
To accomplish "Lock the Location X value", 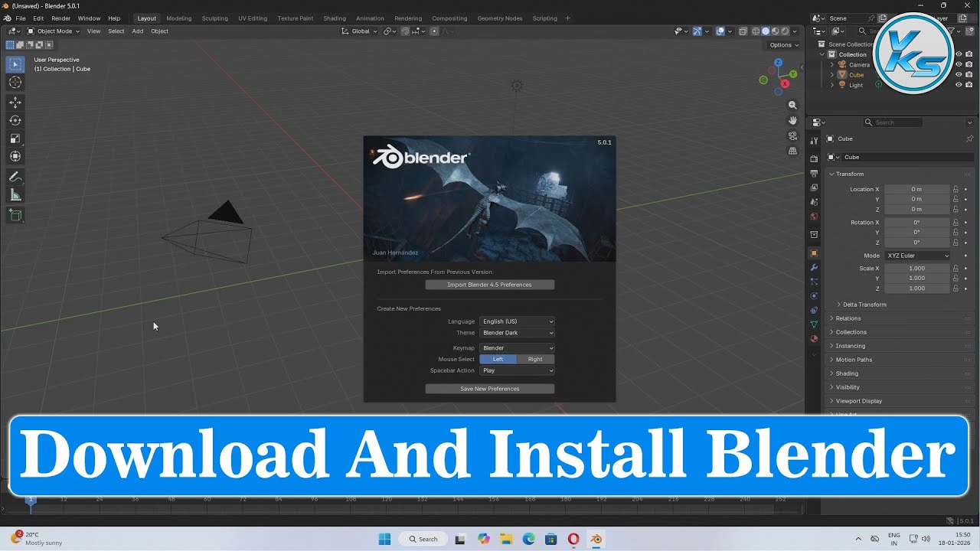I will pyautogui.click(x=955, y=189).
